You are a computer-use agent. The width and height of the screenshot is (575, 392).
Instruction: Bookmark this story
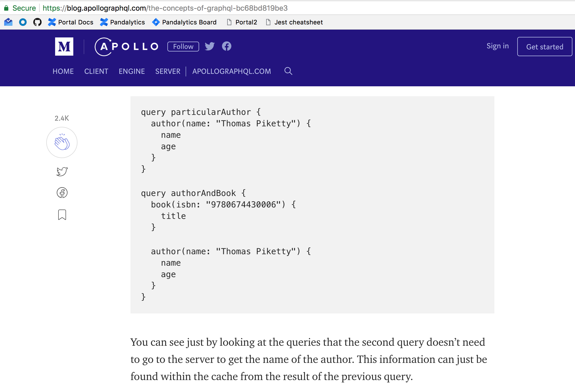[x=62, y=215]
